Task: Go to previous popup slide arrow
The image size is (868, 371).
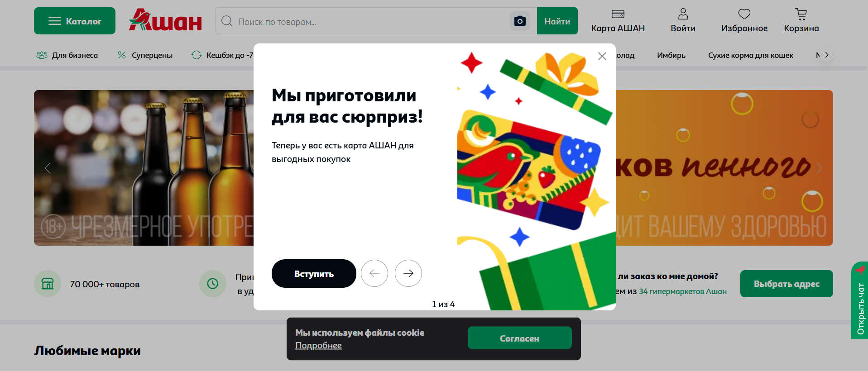Action: point(374,273)
